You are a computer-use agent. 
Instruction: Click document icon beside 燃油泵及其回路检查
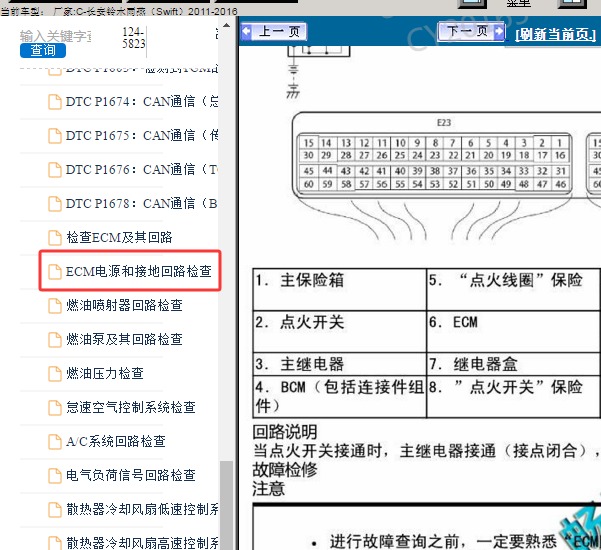coord(55,340)
